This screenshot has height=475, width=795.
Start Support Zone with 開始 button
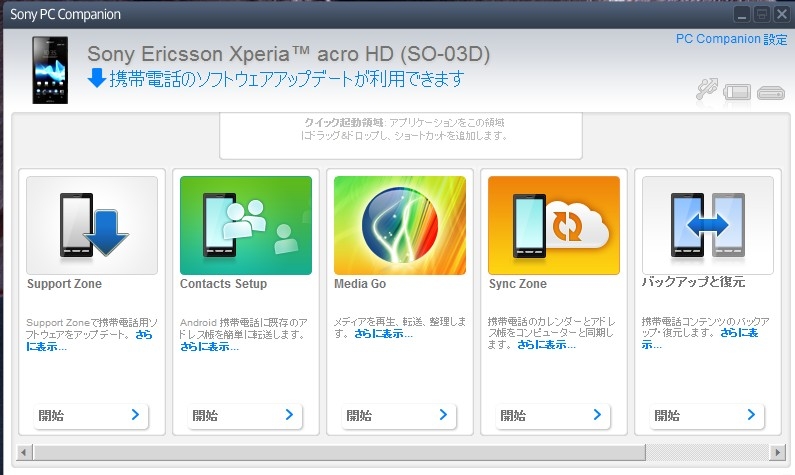tap(91, 416)
